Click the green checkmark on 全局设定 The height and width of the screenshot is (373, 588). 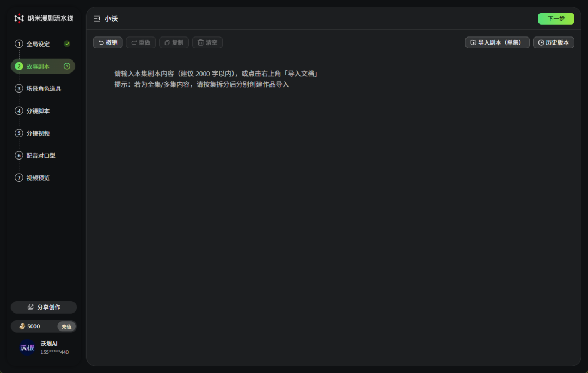pyautogui.click(x=67, y=44)
